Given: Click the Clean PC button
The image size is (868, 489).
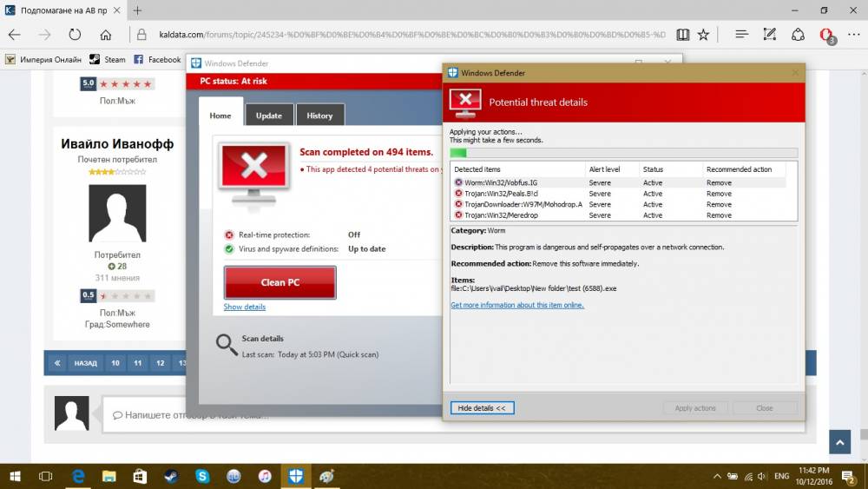Looking at the screenshot, I should [x=280, y=282].
